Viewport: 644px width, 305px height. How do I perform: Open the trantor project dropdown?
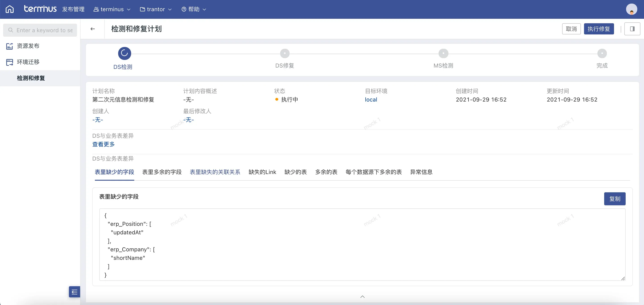coord(156,9)
